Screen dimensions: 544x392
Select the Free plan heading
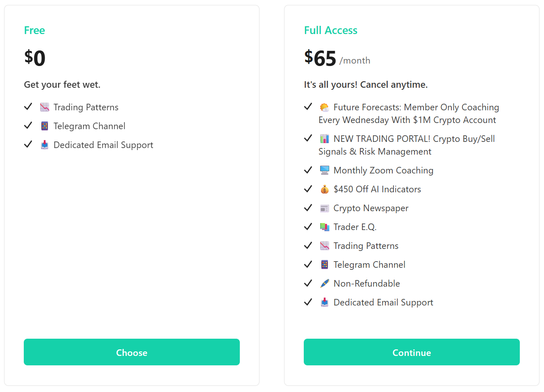point(34,30)
